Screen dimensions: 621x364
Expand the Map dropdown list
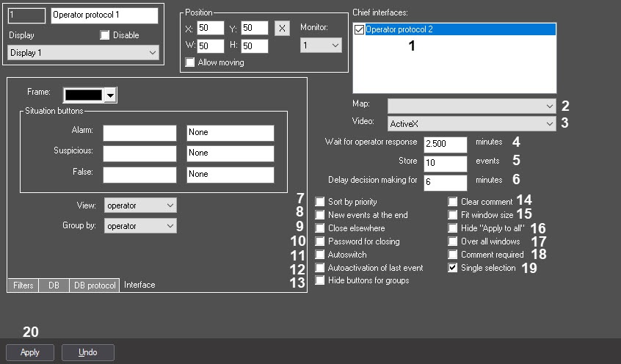(x=471, y=106)
